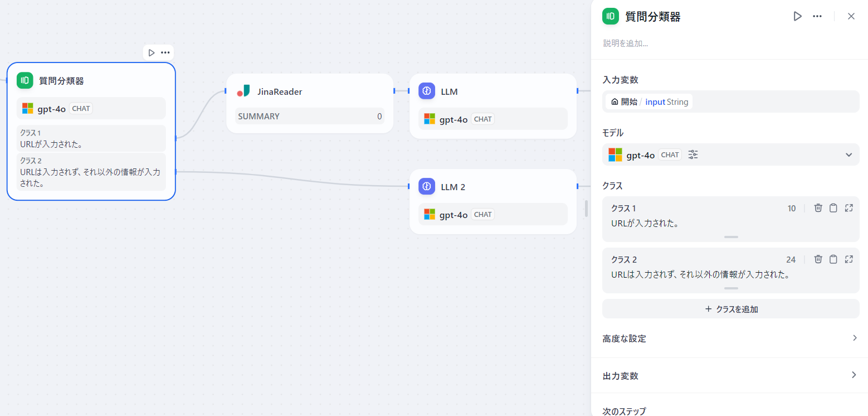Open the model parameter settings sliders icon

693,154
